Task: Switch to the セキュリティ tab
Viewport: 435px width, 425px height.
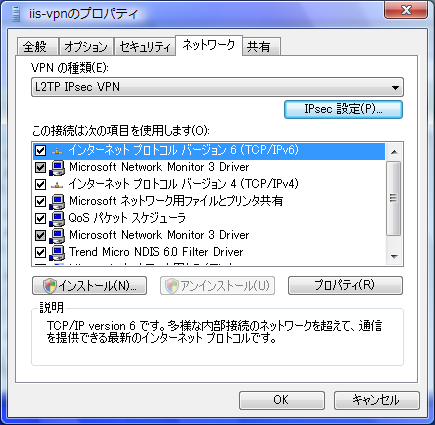Action: (145, 47)
